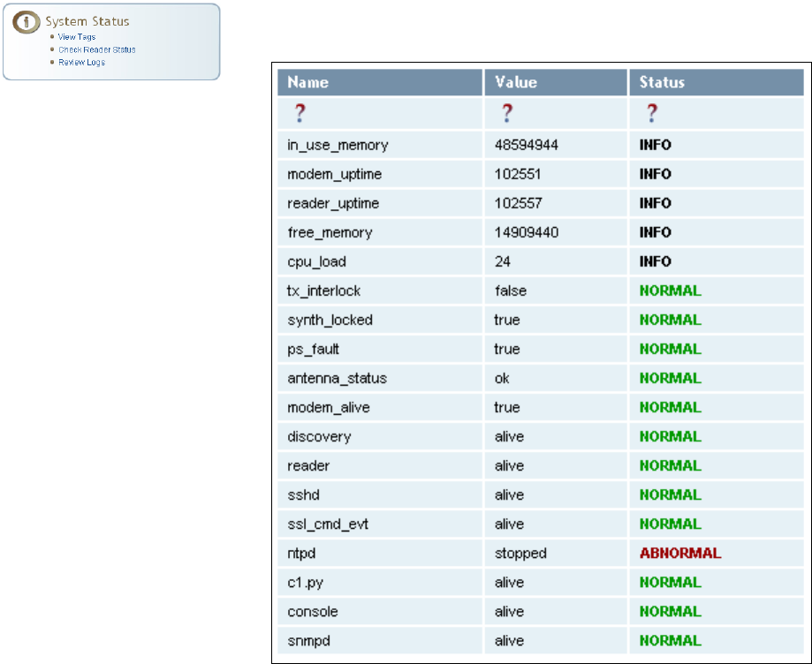Click the INFO status for reader_uptime
812x664 pixels.
coord(655,203)
